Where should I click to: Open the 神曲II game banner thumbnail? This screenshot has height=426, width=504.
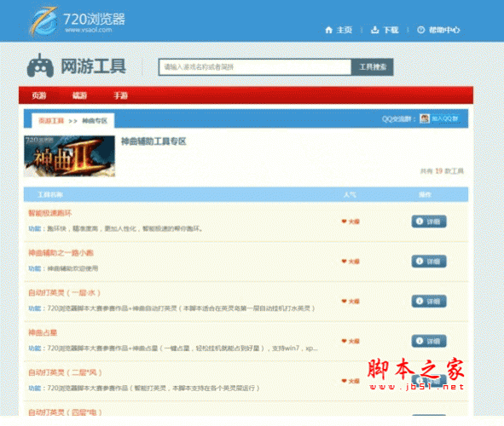(69, 156)
